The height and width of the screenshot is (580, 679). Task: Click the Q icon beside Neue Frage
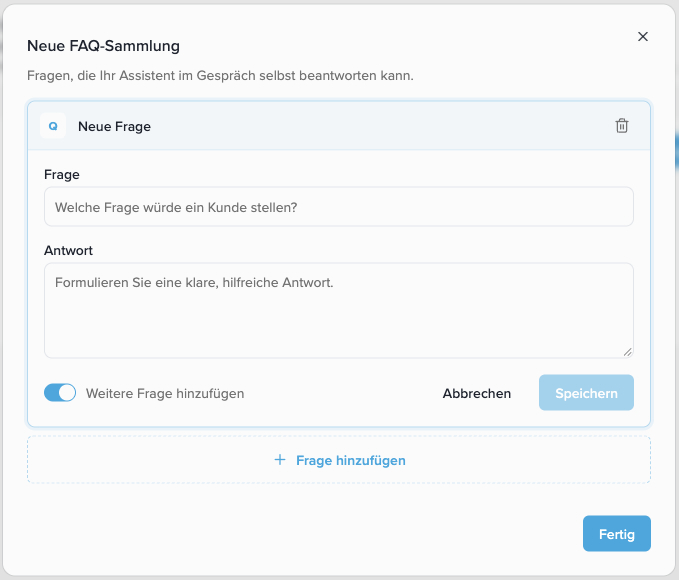(53, 126)
